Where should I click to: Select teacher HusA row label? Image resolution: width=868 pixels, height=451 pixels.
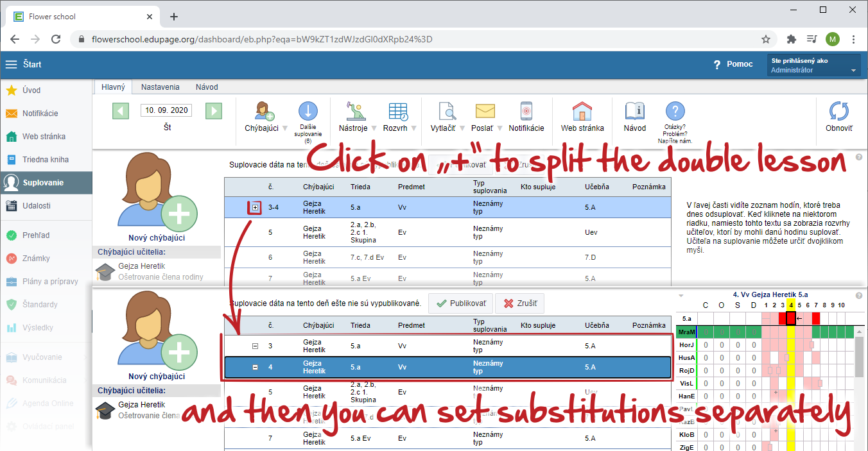click(x=687, y=358)
